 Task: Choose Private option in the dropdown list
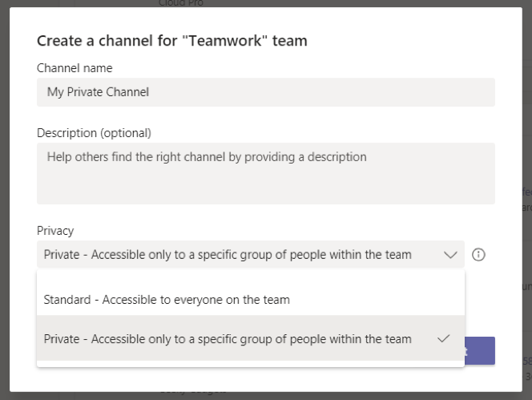pyautogui.click(x=228, y=339)
